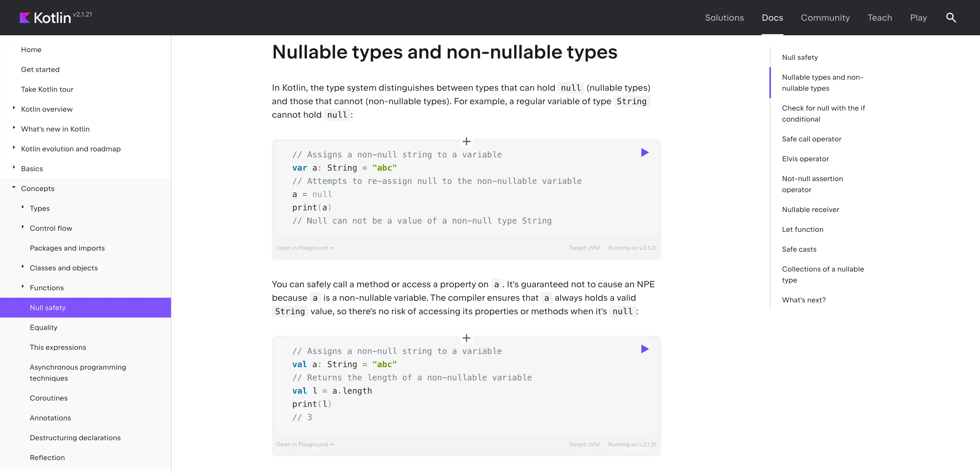Jump to Not-null assertion operator section
This screenshot has width=980, height=473.
(812, 184)
